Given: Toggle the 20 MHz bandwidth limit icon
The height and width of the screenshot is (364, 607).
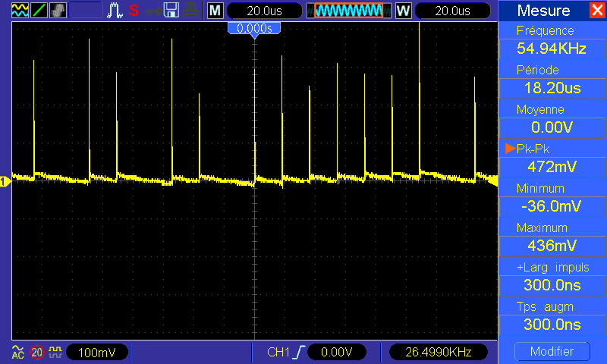Looking at the screenshot, I should [37, 352].
